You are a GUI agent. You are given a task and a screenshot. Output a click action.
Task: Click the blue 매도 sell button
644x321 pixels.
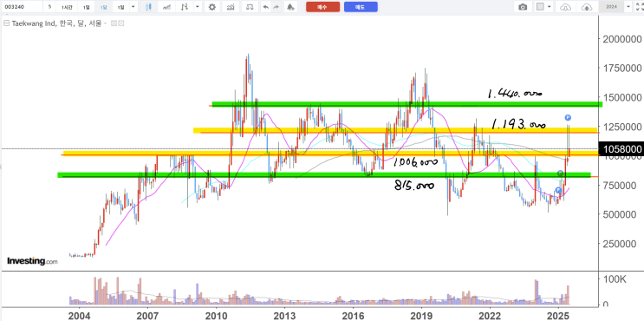361,7
